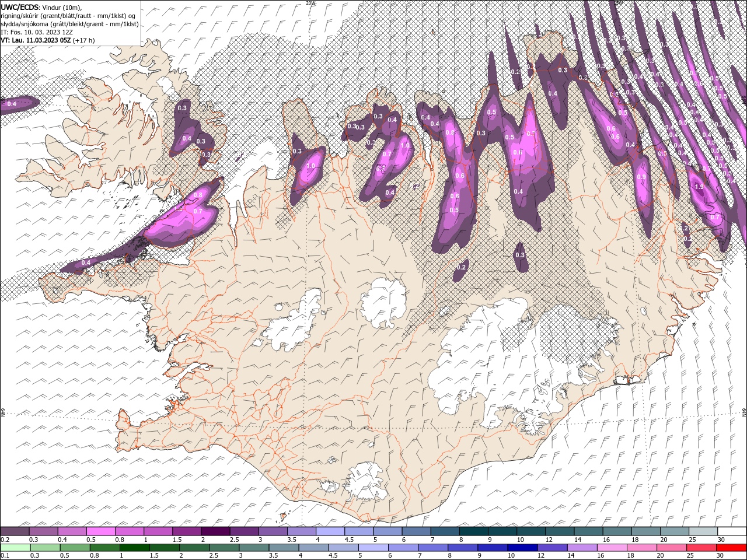Image resolution: width=747 pixels, height=560 pixels.
Task: Select the light grey snow swatch starting at 25
Action: point(703,531)
